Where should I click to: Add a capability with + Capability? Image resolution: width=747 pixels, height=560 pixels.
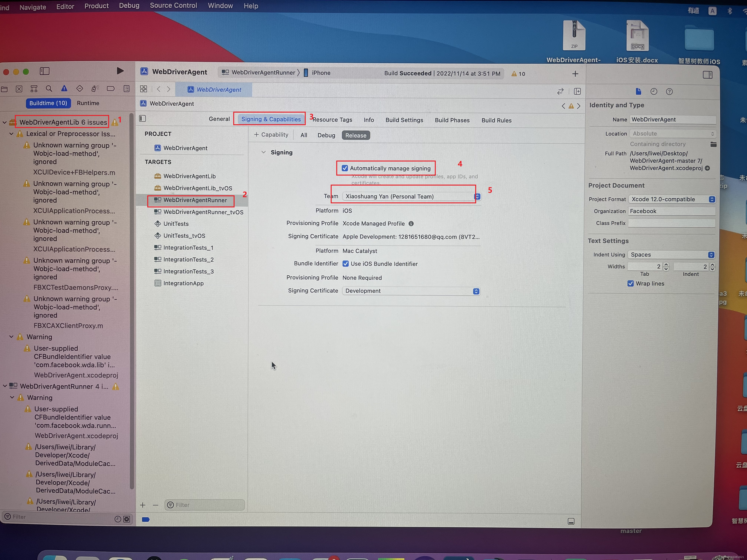coord(271,135)
